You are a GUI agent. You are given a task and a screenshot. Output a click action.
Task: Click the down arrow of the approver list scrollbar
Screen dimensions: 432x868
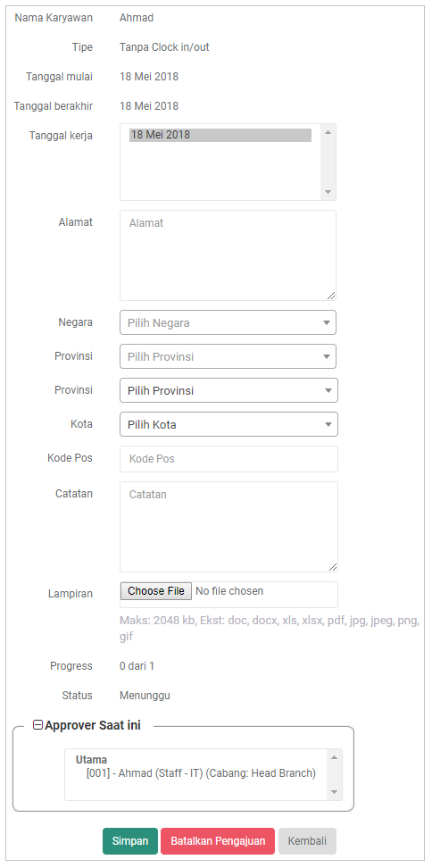334,792
